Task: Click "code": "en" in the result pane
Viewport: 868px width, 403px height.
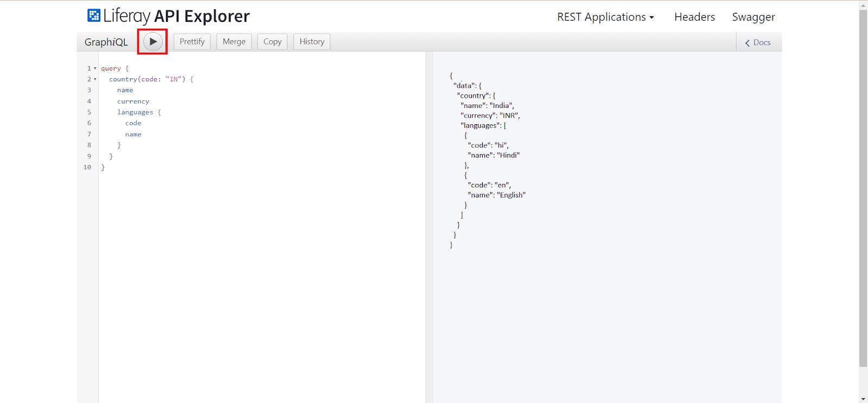Action: pos(489,185)
